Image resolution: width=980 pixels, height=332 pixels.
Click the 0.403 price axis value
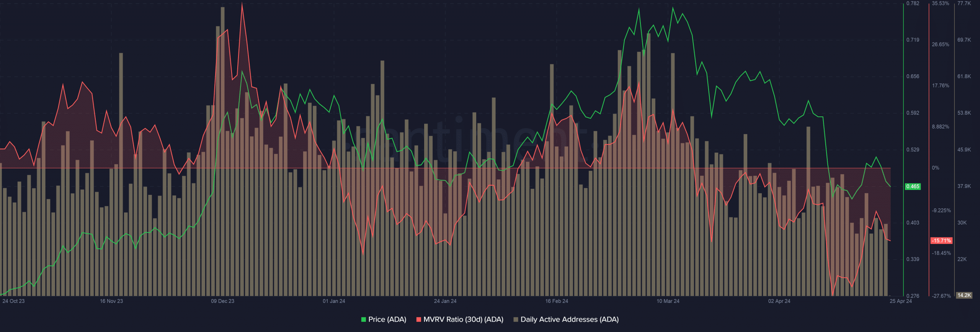[x=913, y=222]
